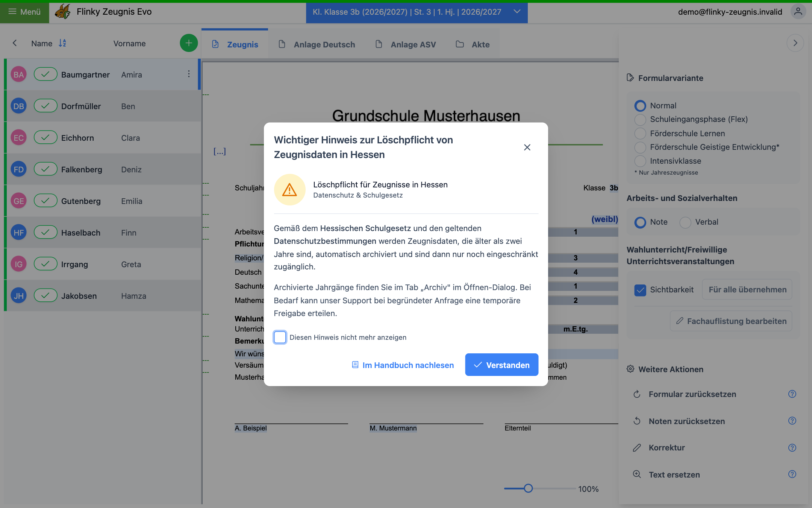Expand the class selector dropdown chevron
Screen dimensions: 812x508
coord(517,12)
